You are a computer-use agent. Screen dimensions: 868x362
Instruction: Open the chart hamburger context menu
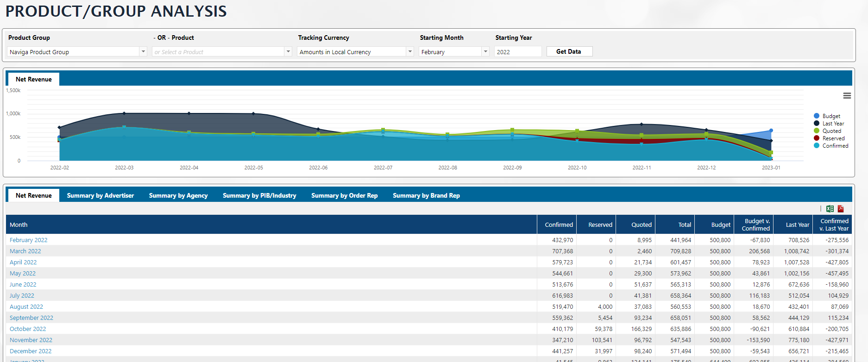pyautogui.click(x=847, y=96)
